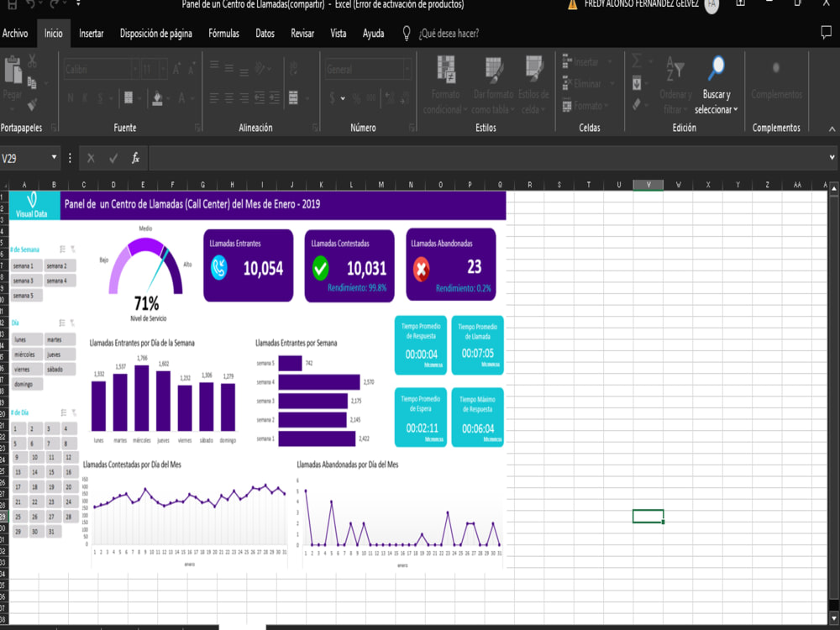Image resolution: width=840 pixels, height=630 pixels.
Task: Click the percent style icon
Action: click(357, 98)
